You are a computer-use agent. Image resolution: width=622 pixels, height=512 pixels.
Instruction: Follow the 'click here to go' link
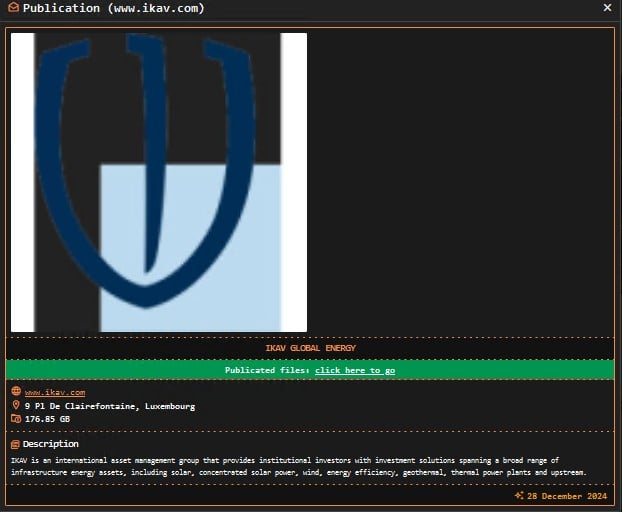pyautogui.click(x=355, y=370)
